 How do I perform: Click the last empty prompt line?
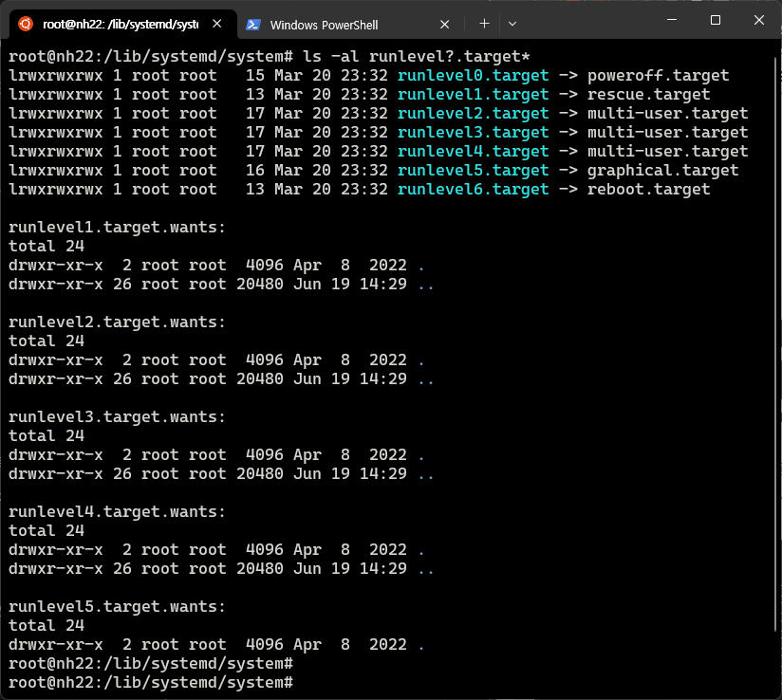click(151, 682)
